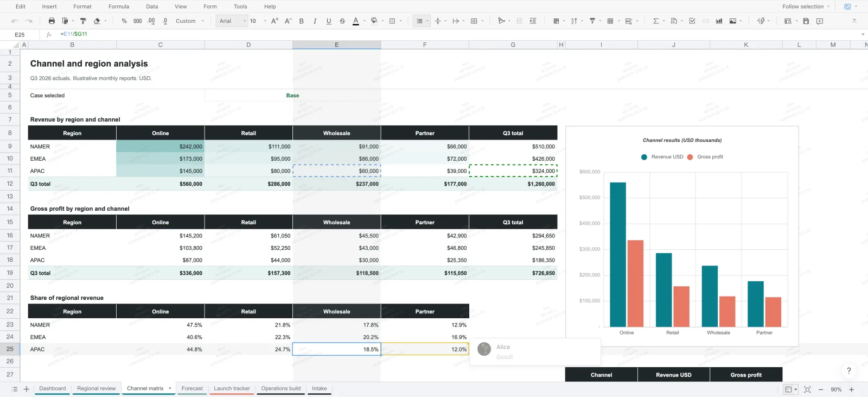The height and width of the screenshot is (397, 868).
Task: Open the fill color picker
Action: [x=374, y=21]
